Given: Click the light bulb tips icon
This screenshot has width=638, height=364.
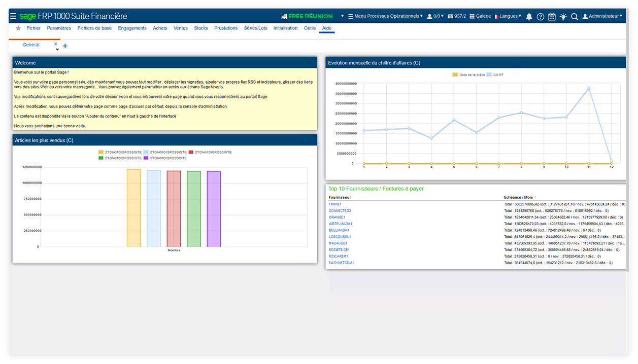Looking at the screenshot, I should coord(563,17).
